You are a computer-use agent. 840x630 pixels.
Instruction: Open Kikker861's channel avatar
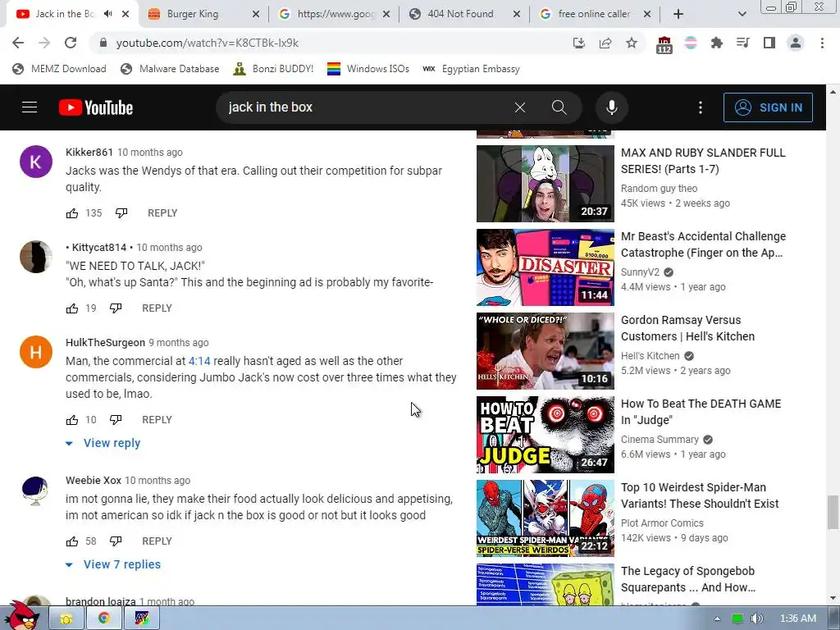click(36, 162)
